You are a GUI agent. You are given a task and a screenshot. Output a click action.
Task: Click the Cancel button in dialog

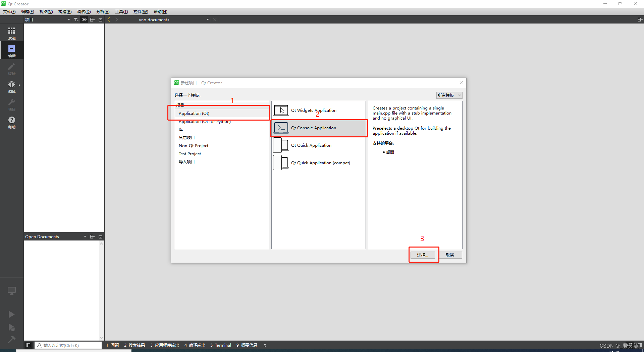tap(450, 255)
